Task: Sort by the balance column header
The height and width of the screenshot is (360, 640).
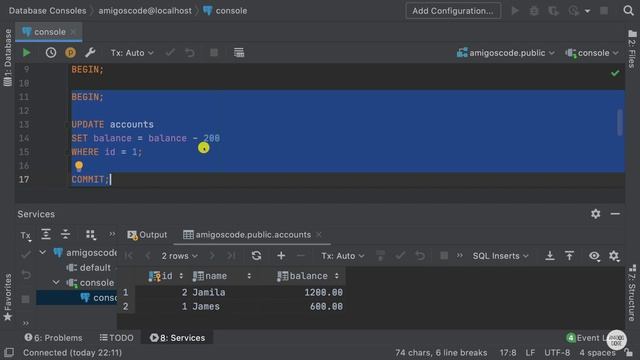Action: [308, 276]
